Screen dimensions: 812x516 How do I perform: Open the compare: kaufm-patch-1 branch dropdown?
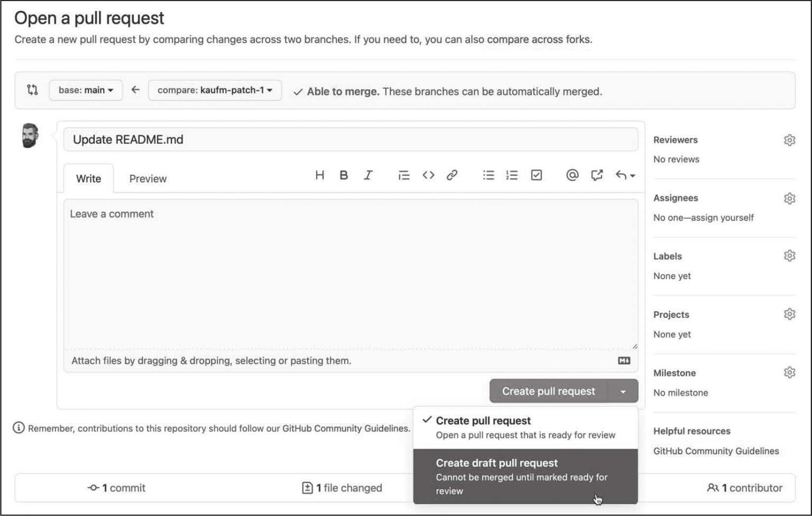(215, 90)
